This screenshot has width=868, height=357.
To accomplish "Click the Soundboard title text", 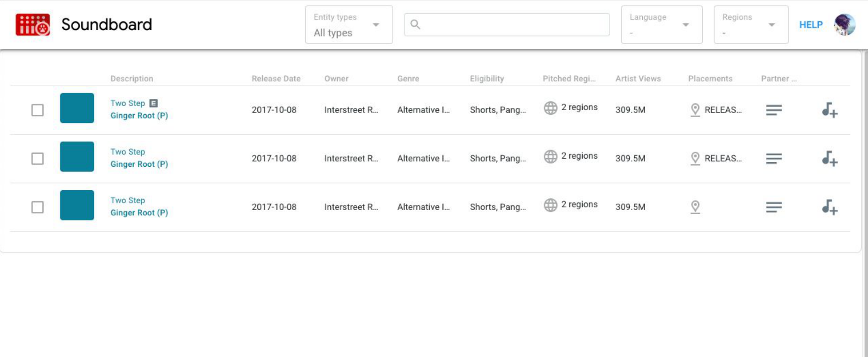I will click(x=107, y=24).
